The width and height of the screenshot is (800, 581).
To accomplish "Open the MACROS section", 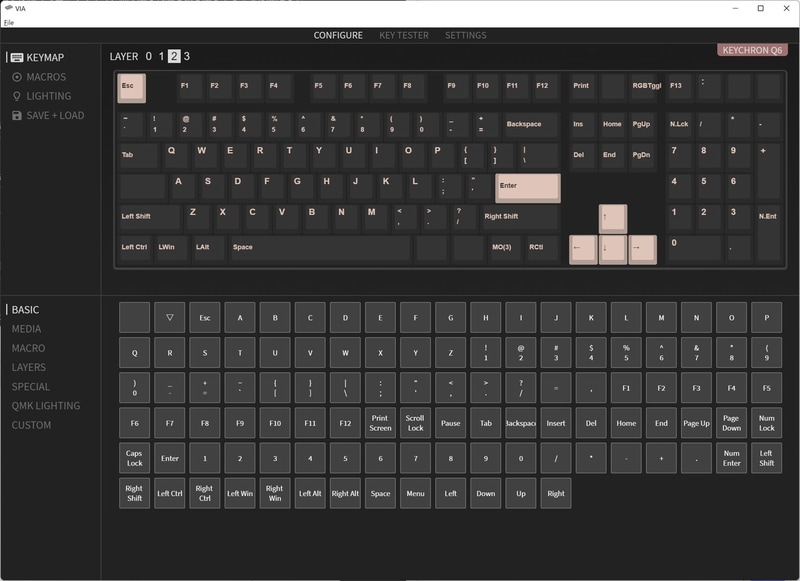I will [39, 77].
